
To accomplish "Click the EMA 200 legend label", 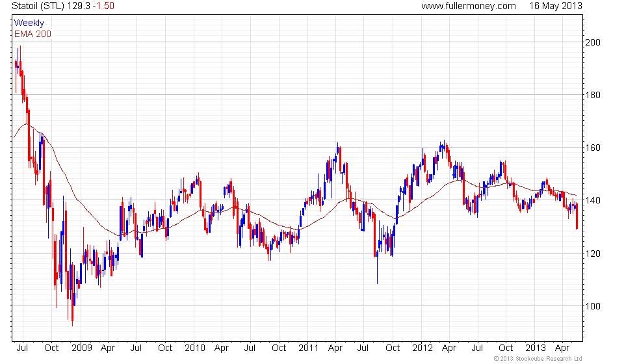I will pyautogui.click(x=32, y=34).
